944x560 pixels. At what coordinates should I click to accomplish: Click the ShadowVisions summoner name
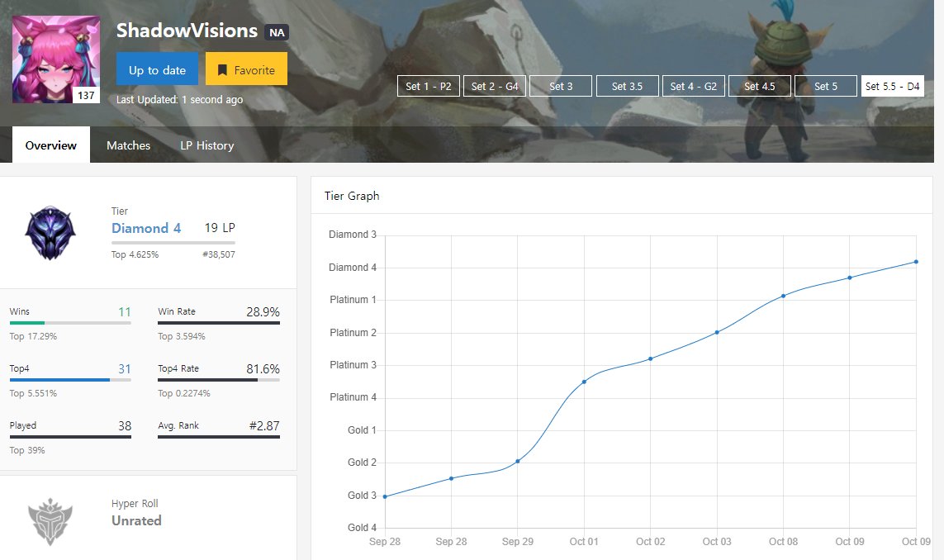pyautogui.click(x=187, y=31)
